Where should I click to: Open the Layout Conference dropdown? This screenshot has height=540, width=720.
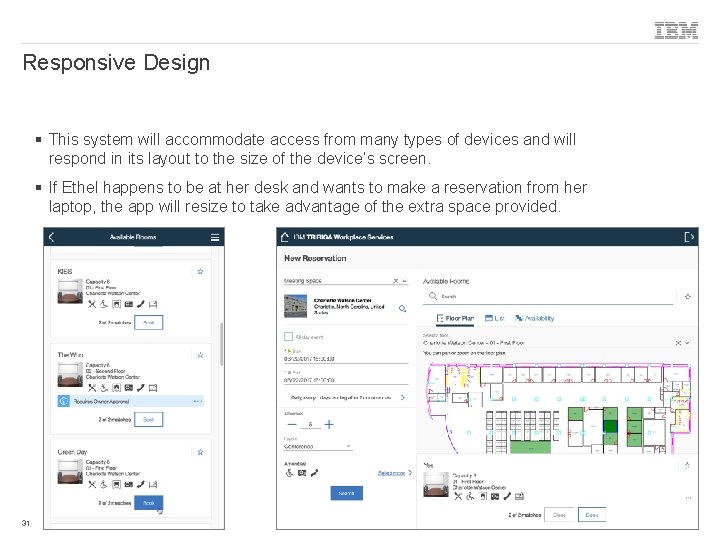318,446
